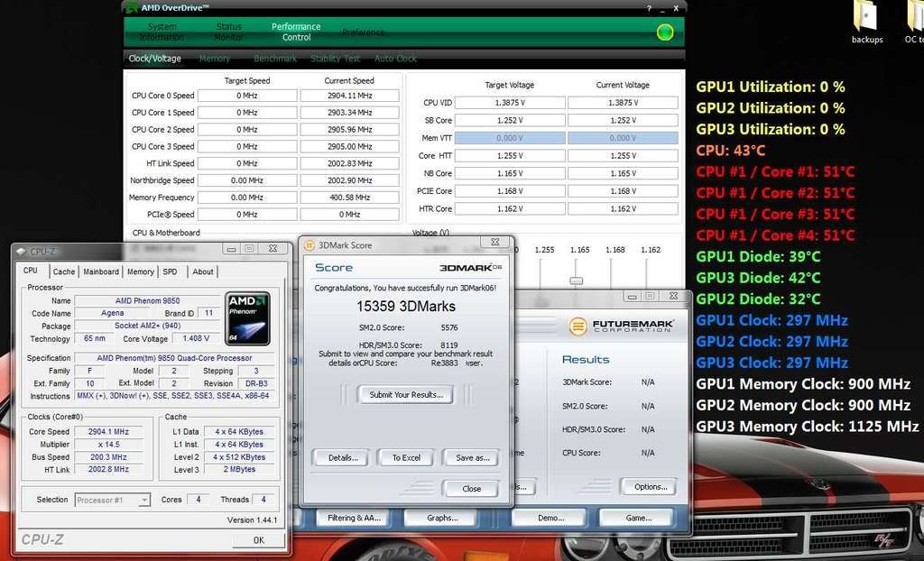Click HDR/SM3.0 Score N/A in Results

[648, 429]
